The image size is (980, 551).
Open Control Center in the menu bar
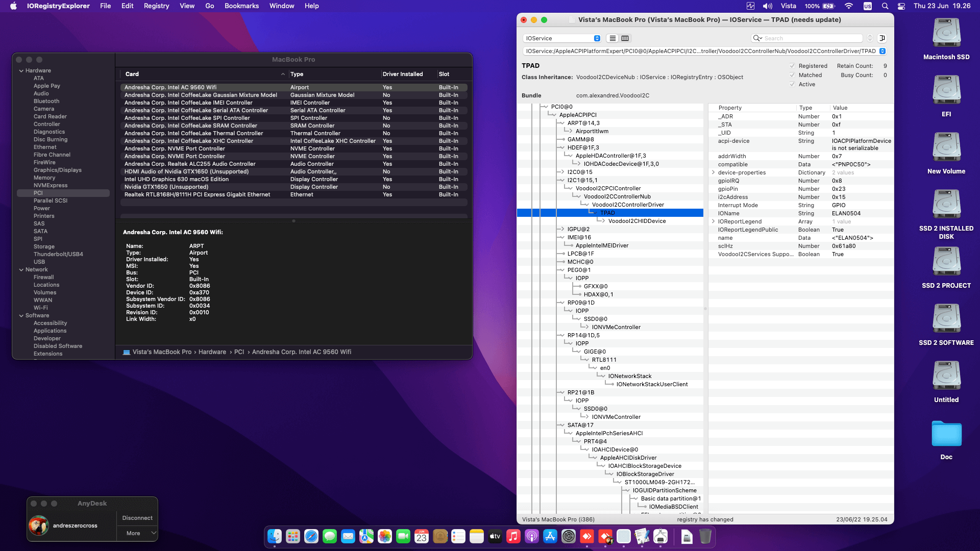click(901, 6)
